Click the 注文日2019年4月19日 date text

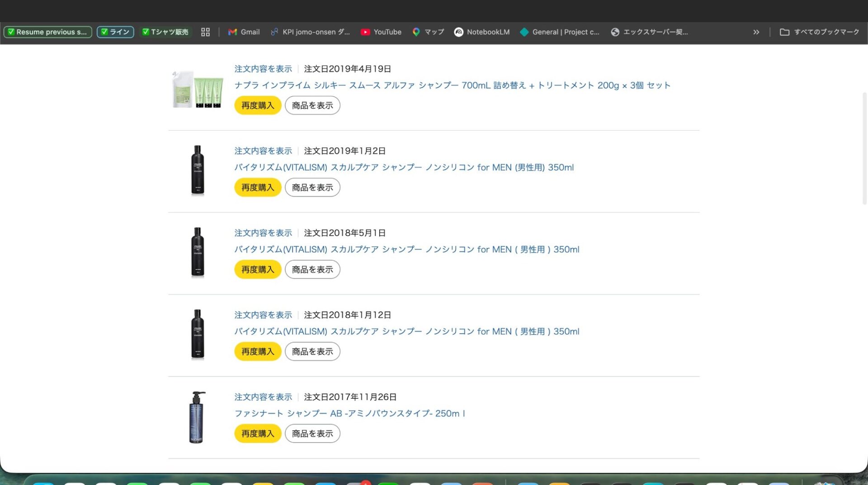pos(347,69)
